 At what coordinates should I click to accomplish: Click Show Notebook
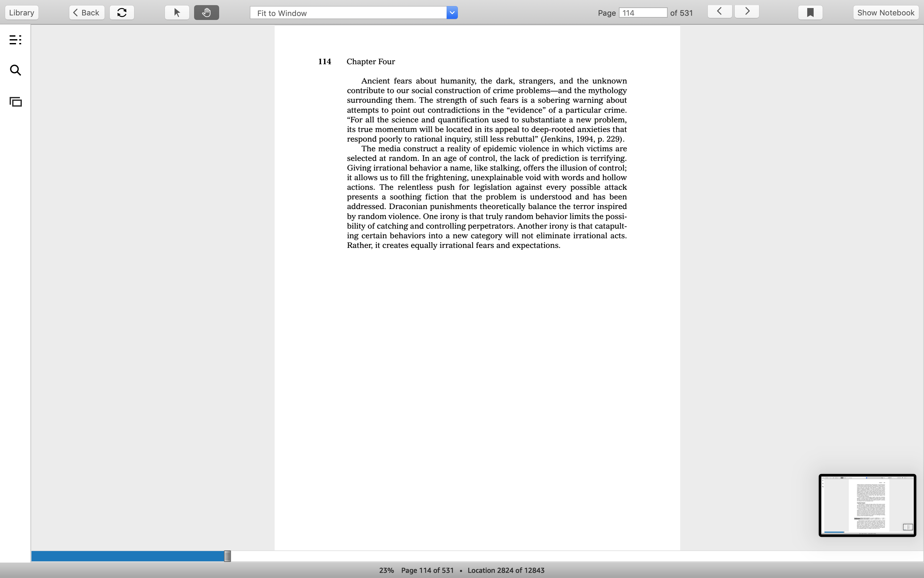[886, 13]
